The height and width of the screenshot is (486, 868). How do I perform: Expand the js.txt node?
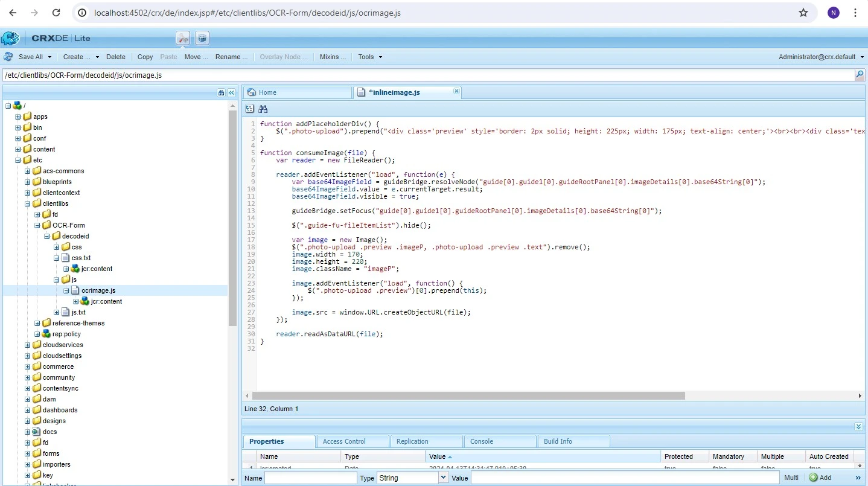point(57,312)
